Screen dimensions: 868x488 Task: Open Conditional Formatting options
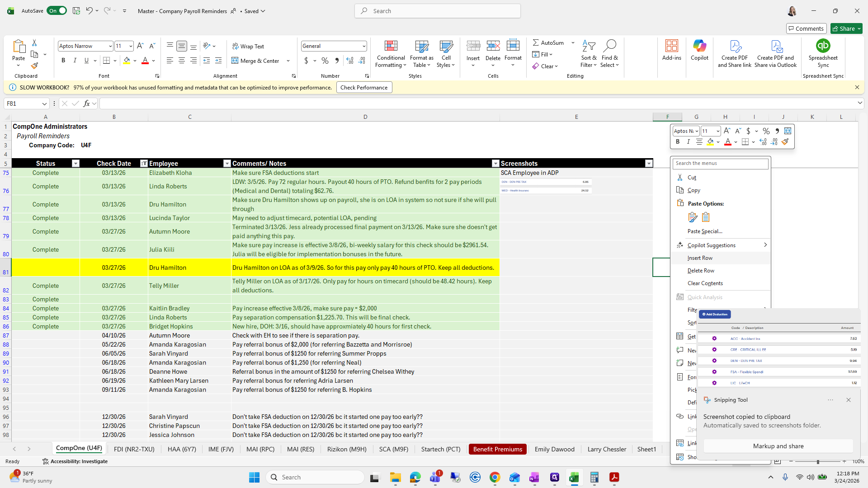pos(390,53)
